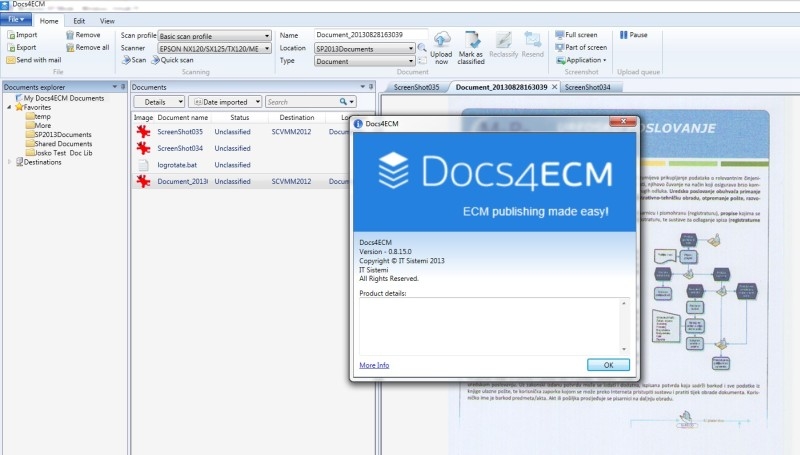Select the SP2013Documents folder
The height and width of the screenshot is (455, 800).
click(x=63, y=135)
